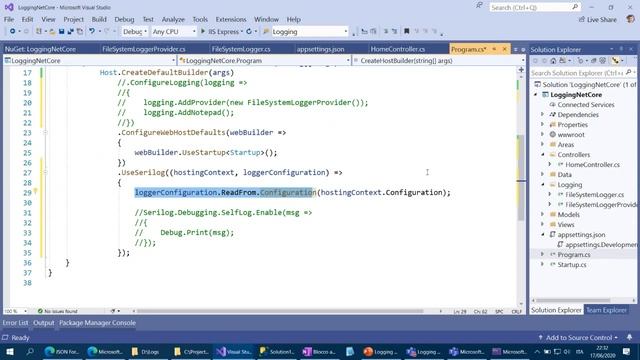Click the taskbar search magnifier icon
Screen dimensions: 640x360
click(x=30, y=351)
